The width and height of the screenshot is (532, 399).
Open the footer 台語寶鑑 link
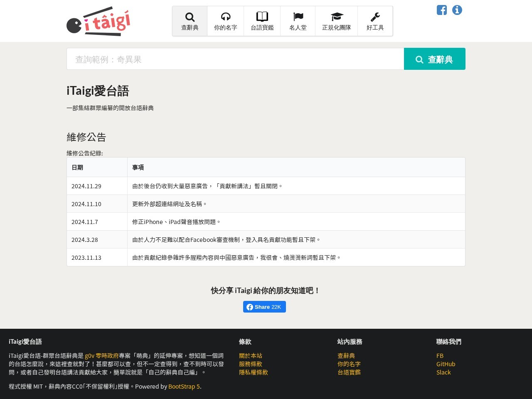point(349,372)
